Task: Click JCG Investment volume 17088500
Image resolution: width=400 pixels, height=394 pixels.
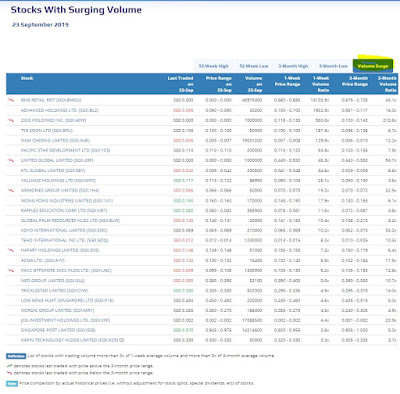Action: click(x=252, y=320)
